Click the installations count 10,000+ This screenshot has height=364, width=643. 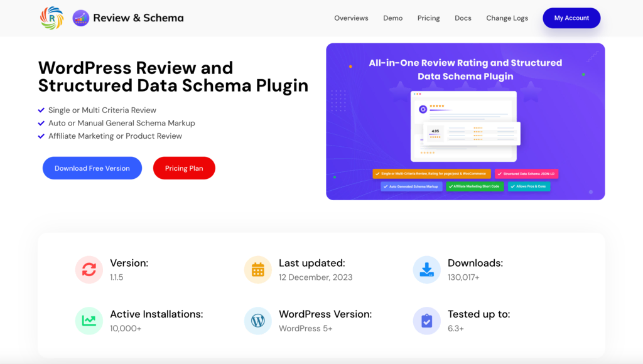tap(126, 328)
